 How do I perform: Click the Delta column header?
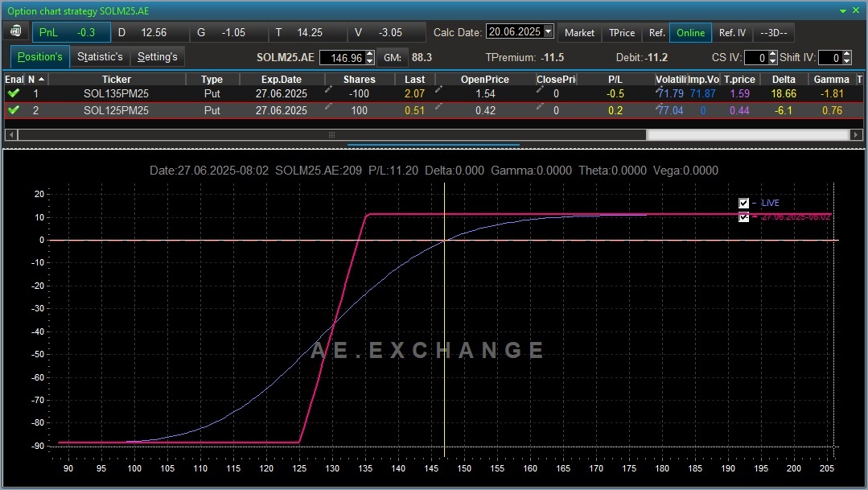click(784, 79)
